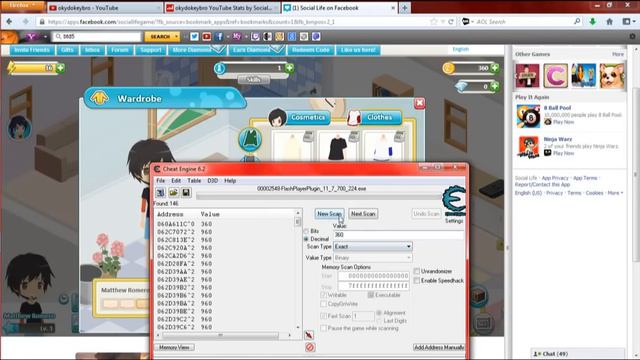Select the Decimal radio button
640x360 pixels.
click(306, 239)
